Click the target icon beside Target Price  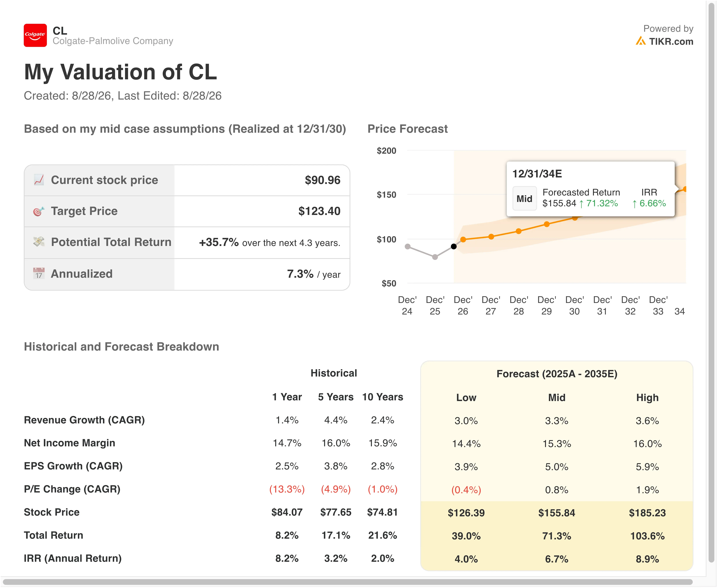point(39,211)
